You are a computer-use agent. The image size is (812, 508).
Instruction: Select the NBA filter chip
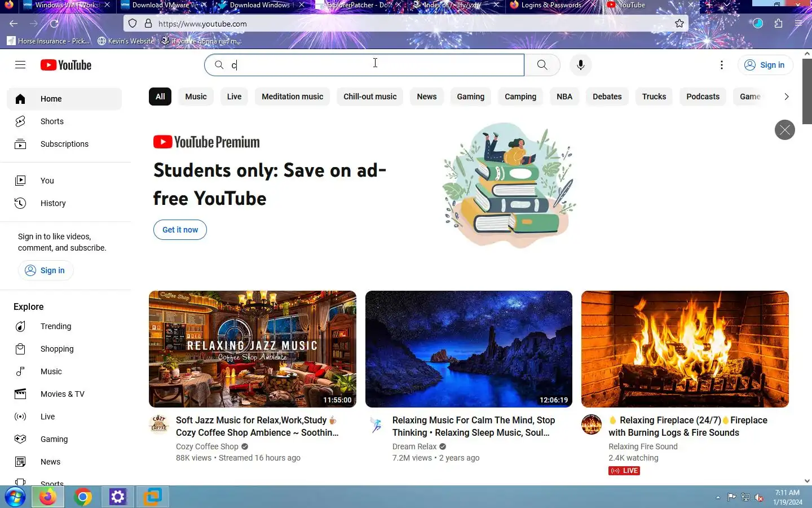point(564,97)
